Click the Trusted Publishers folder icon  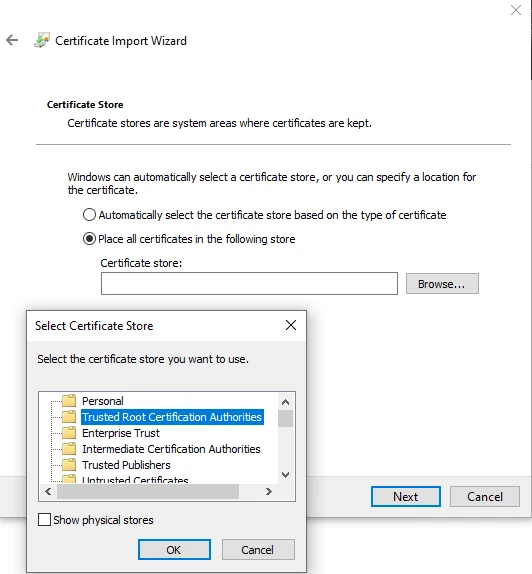point(69,465)
